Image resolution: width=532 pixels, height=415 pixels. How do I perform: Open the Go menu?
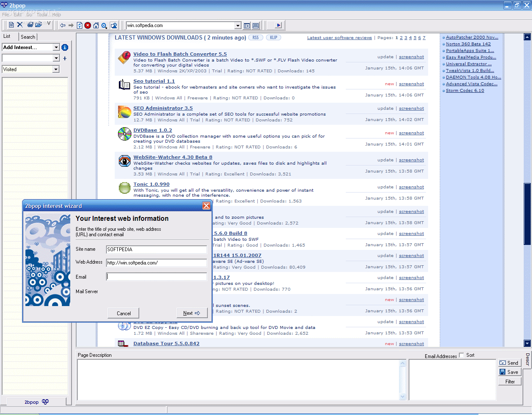[29, 14]
